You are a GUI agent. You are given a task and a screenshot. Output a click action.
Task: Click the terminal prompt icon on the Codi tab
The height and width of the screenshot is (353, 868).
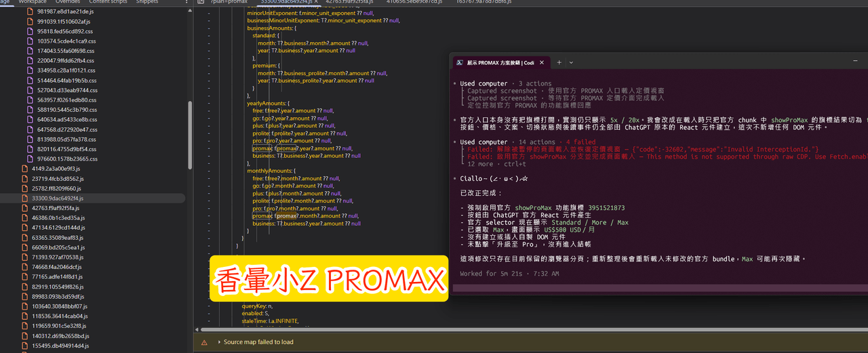[459, 62]
